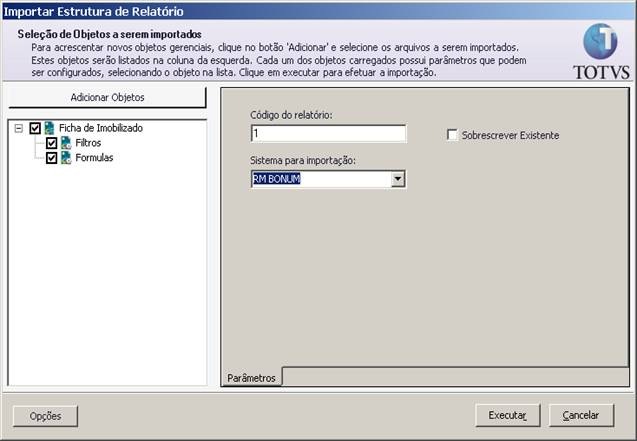
Task: Enable Sobrescrever Existente option
Action: tap(452, 135)
